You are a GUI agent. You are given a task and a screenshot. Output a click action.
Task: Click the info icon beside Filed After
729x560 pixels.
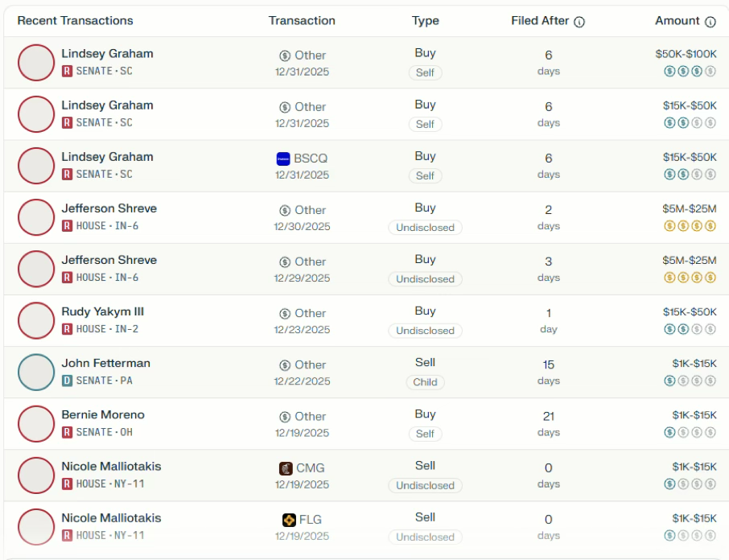pos(579,22)
